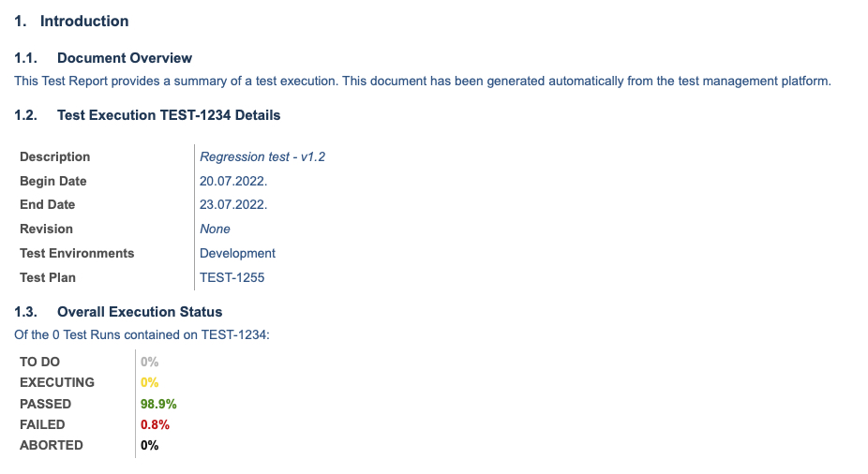868x474 pixels.
Task: Click the Test Execution TEST-1234 Details heading
Action: (x=147, y=115)
